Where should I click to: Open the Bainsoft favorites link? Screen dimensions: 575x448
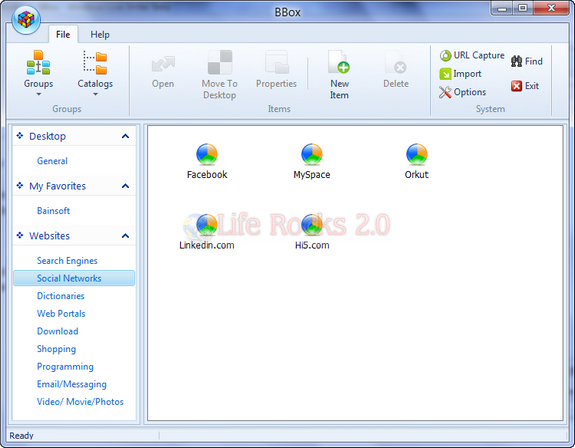pos(53,211)
